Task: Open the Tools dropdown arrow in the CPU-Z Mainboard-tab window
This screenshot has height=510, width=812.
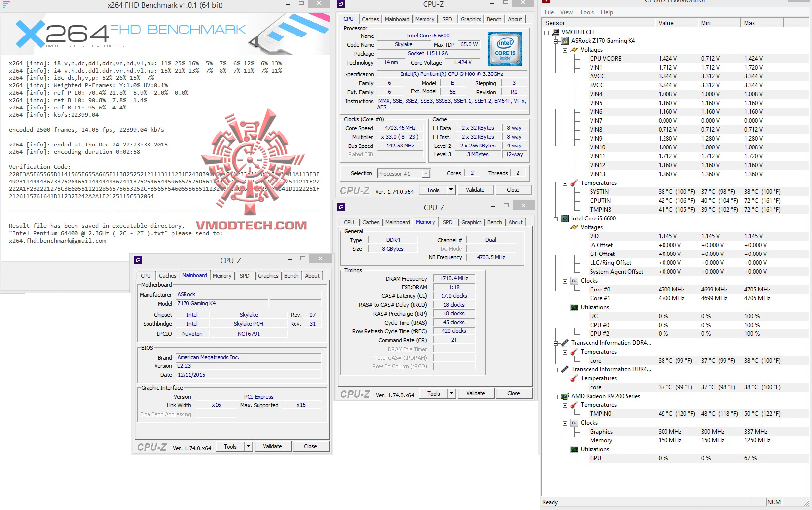Action: click(x=249, y=446)
